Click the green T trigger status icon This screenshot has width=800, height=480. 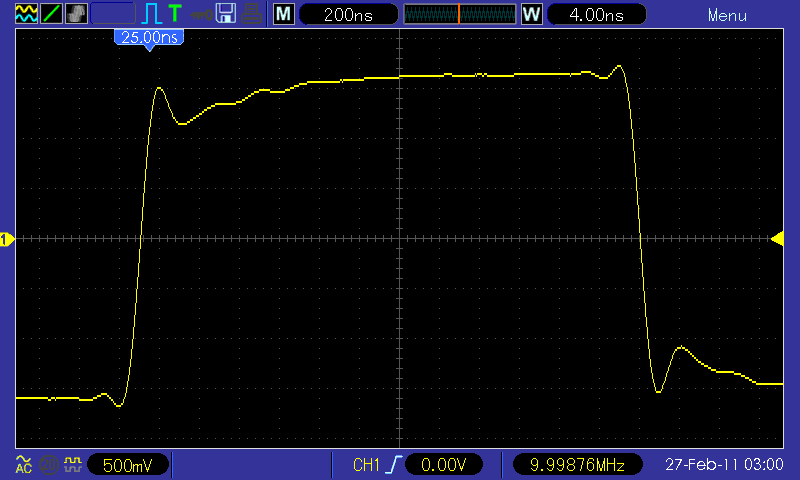point(175,13)
